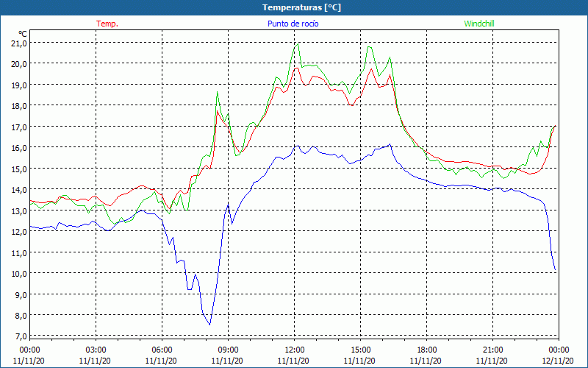Screen dimensions: 588x368
Task: Click the 15:00 time axis label
Action: pos(360,350)
